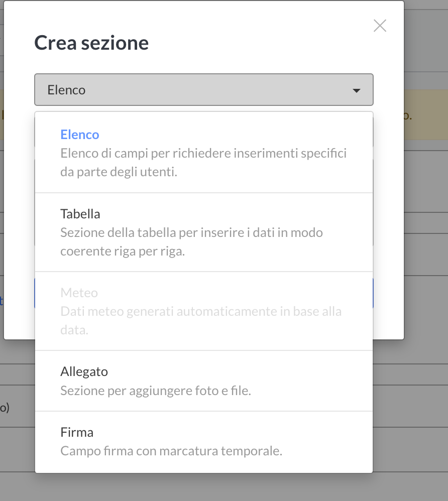Pick the Firma section type

77,432
